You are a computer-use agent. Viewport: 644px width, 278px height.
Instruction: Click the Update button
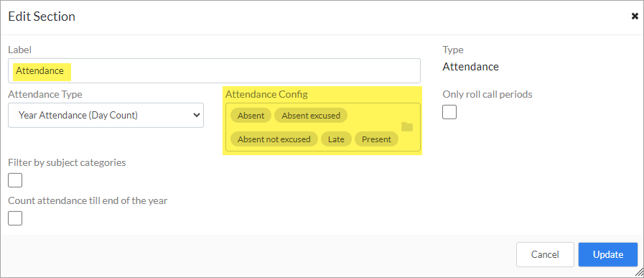(x=608, y=254)
